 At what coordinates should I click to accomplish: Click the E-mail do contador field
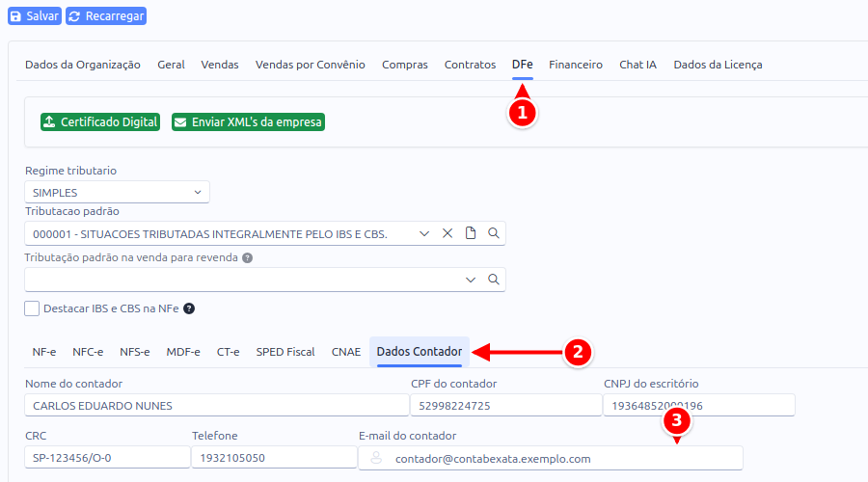pyautogui.click(x=551, y=458)
